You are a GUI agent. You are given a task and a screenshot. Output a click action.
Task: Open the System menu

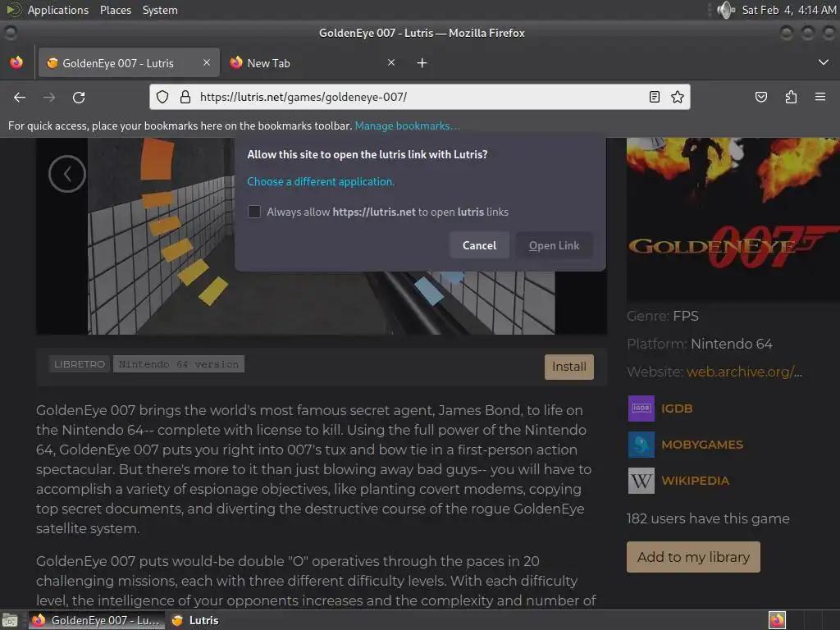click(x=160, y=10)
